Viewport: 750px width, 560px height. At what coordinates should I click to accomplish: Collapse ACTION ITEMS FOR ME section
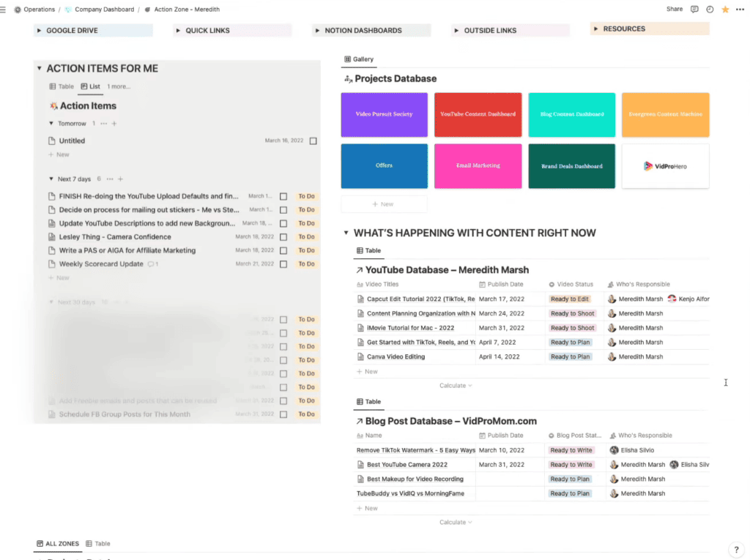point(40,68)
